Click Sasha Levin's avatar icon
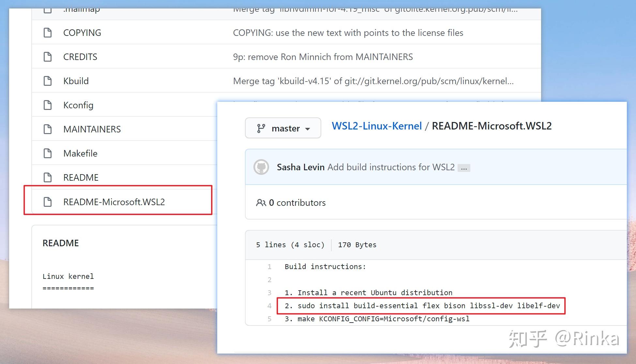 (261, 167)
